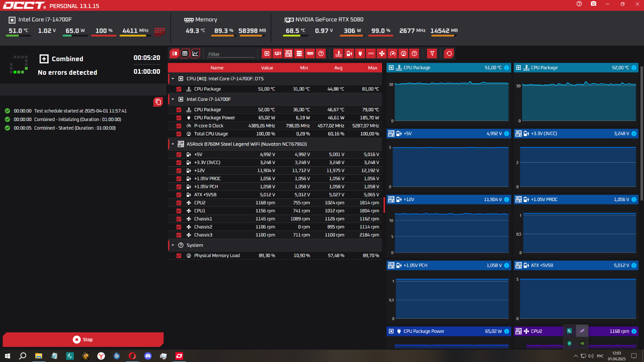Open info for the CPU Package 51,00 °C graph
The image size is (644, 362).
506,68
